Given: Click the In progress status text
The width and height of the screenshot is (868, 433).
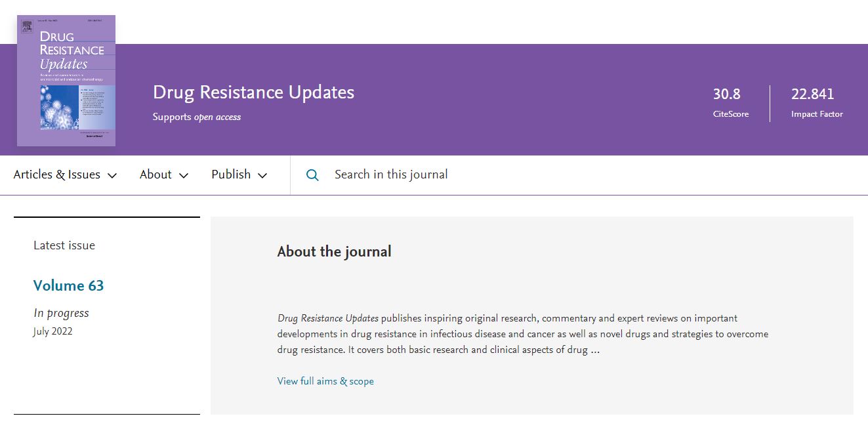Looking at the screenshot, I should tap(61, 313).
